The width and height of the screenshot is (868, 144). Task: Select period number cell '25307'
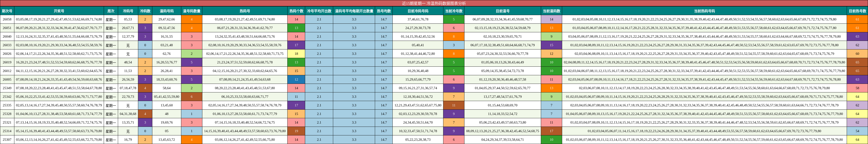pos(7,140)
